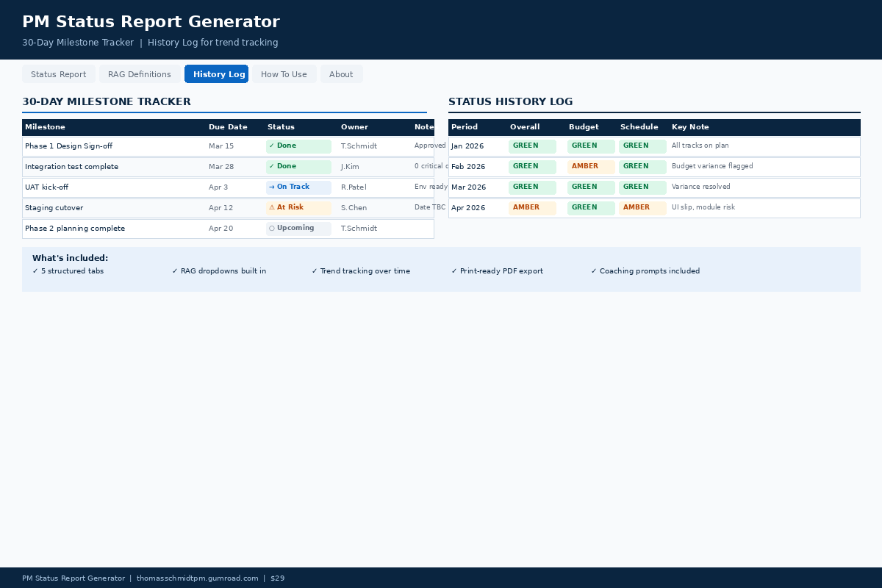Select the History Log tab
The width and height of the screenshot is (882, 588).
(x=217, y=74)
